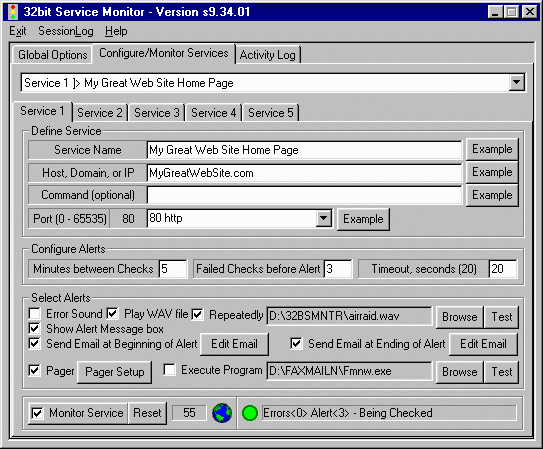Open the Global Options tab
This screenshot has height=449, width=543.
(53, 55)
